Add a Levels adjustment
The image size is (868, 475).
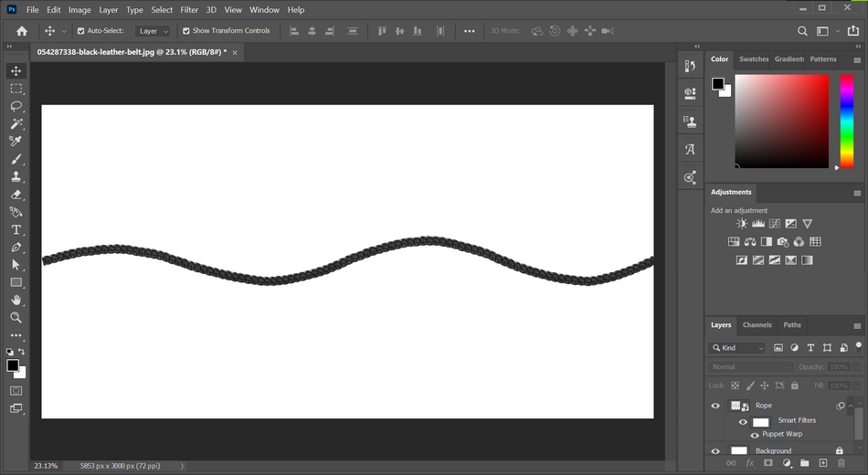[x=758, y=224]
